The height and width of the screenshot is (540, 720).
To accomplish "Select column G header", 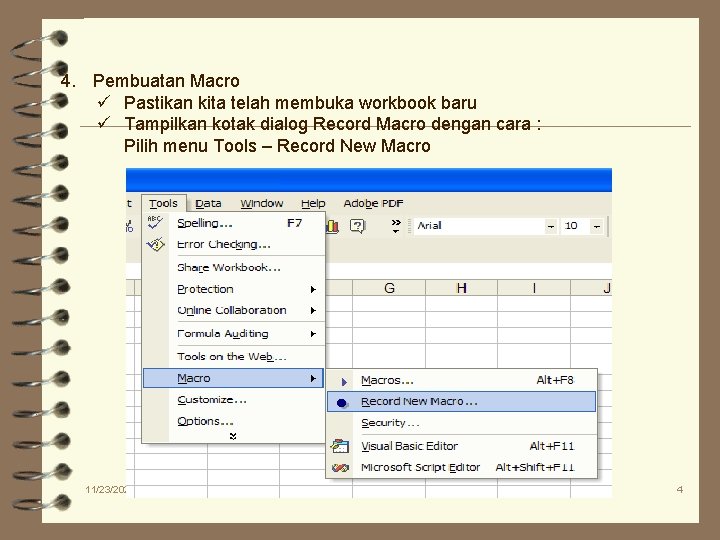I will [389, 288].
